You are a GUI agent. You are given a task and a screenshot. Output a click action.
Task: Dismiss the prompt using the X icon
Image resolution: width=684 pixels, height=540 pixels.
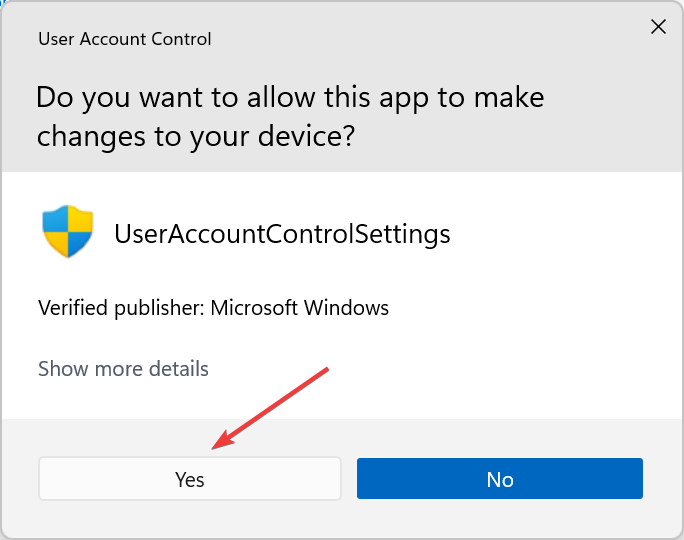[658, 27]
